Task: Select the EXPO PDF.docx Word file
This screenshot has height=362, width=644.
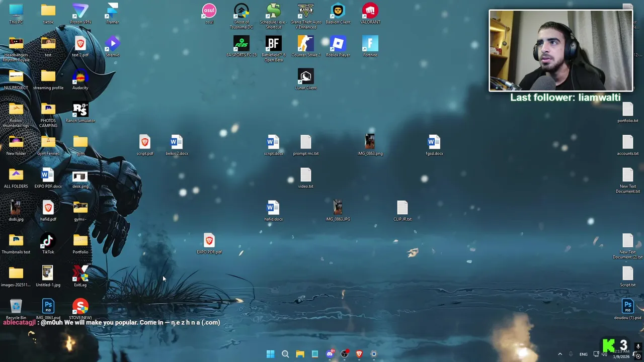Action: [48, 177]
